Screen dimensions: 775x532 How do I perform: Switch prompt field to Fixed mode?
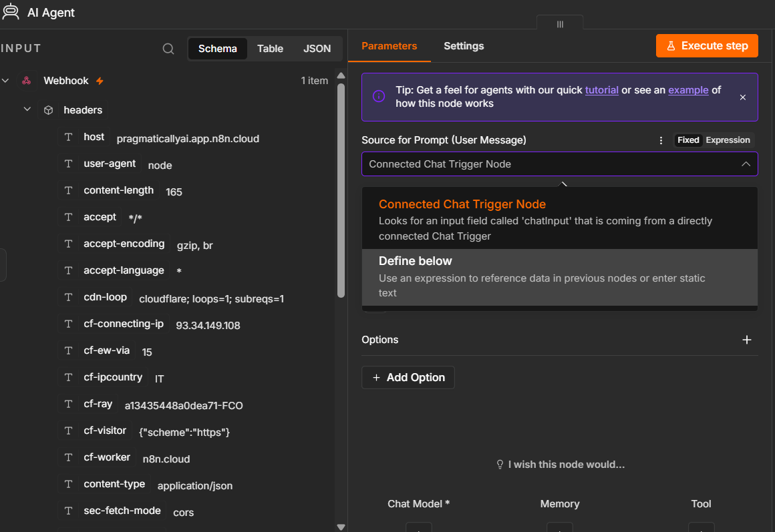pos(688,140)
